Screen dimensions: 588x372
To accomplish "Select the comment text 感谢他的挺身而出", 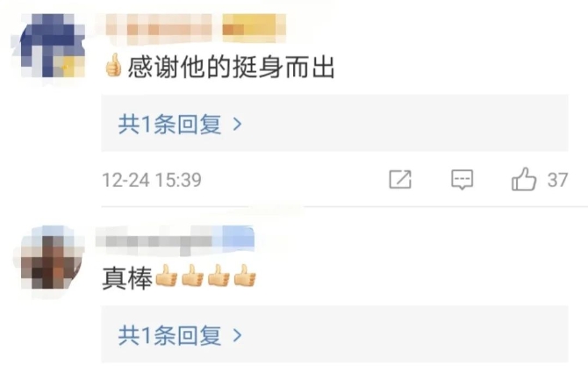I will 231,68.
